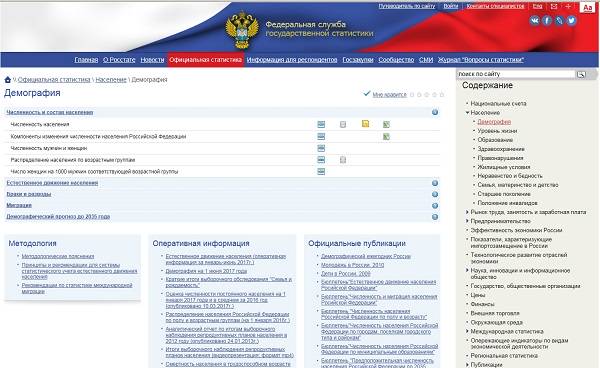
Task: Open yellow icon for Численность населения row
Action: (365, 124)
